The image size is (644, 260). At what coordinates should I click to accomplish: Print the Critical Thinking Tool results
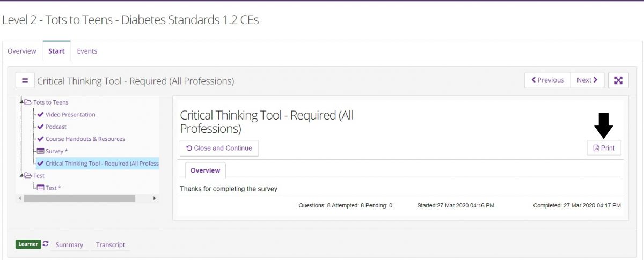coord(604,148)
